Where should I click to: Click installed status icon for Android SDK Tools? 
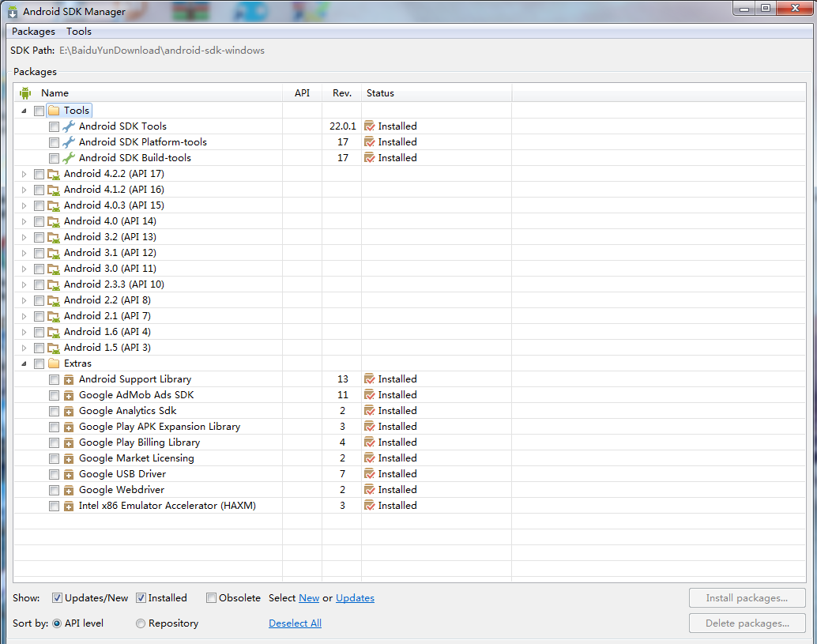point(370,126)
